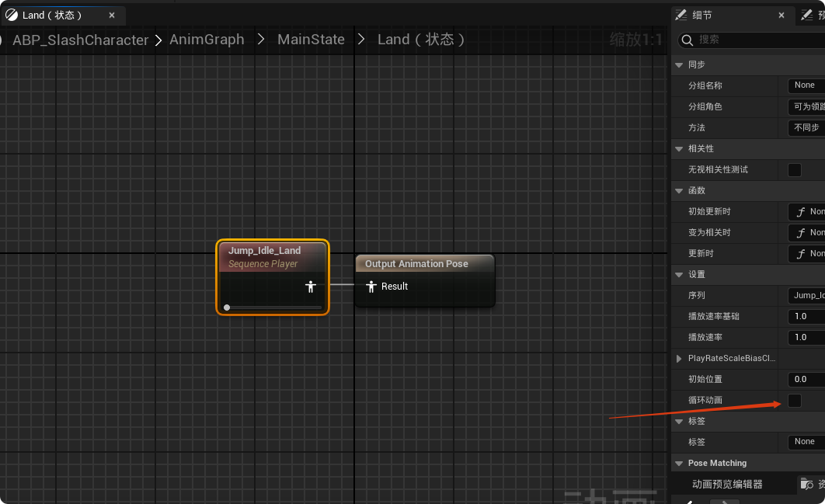Screen dimensions: 825x504
Task: Collapse the 标签 section
Action: pos(679,422)
